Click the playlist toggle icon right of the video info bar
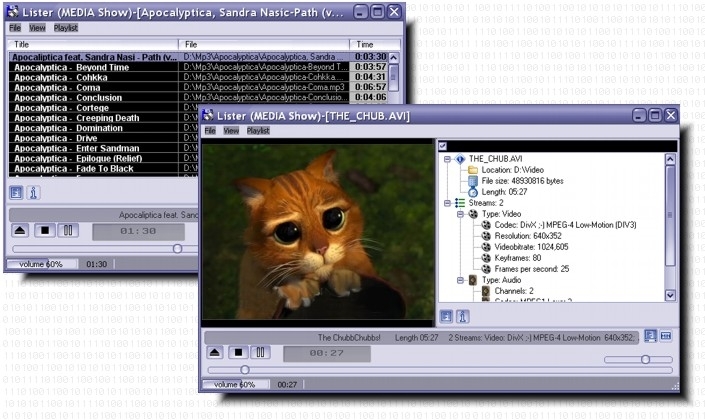 [650, 336]
